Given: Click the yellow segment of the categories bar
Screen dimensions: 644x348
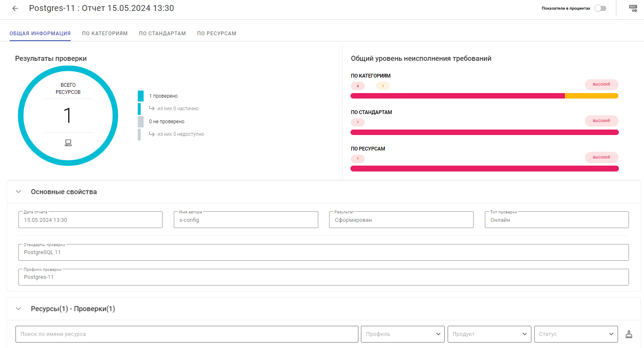Looking at the screenshot, I should click(x=591, y=96).
